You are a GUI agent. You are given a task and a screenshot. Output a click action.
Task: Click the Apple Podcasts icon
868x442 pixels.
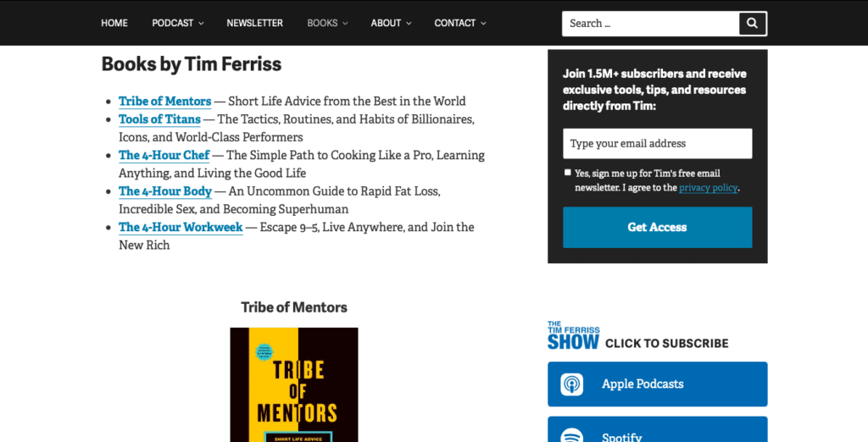(572, 384)
